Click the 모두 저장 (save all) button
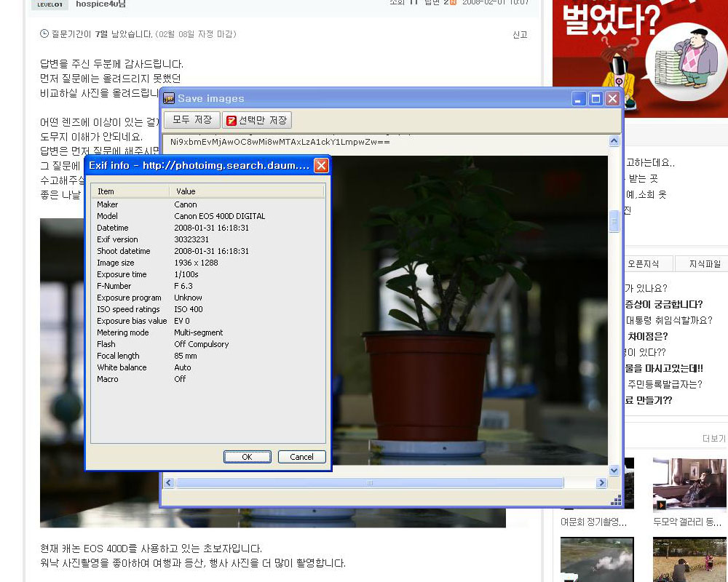The height and width of the screenshot is (582, 728). pos(191,120)
